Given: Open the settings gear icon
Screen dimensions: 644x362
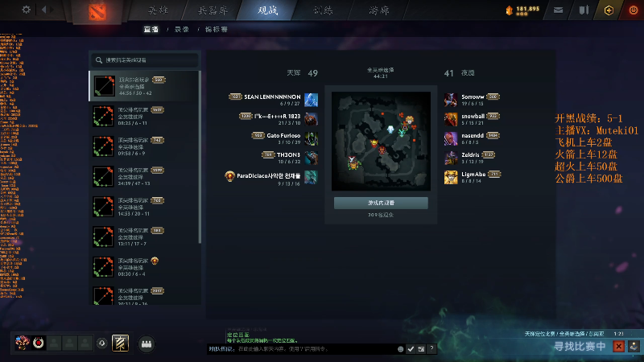Looking at the screenshot, I should point(27,9).
